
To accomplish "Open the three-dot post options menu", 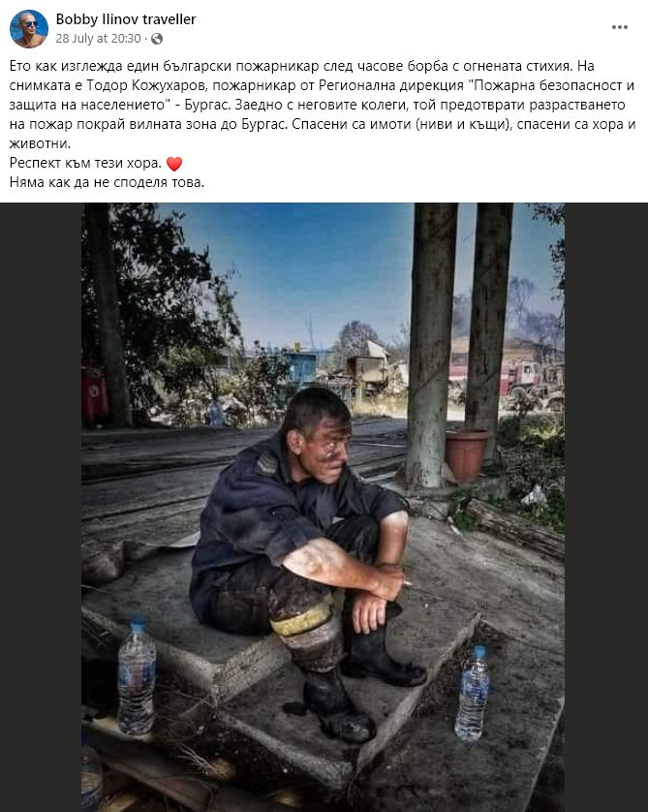I will [620, 27].
